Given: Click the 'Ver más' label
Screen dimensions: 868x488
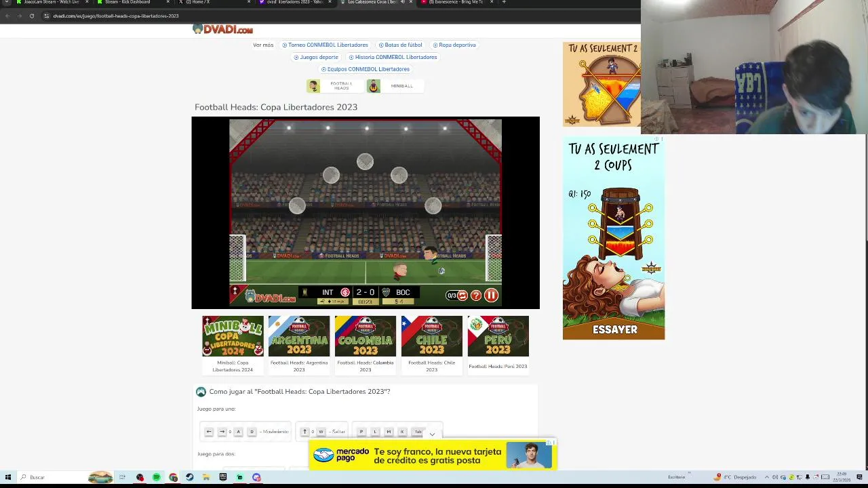Looking at the screenshot, I should click(263, 45).
